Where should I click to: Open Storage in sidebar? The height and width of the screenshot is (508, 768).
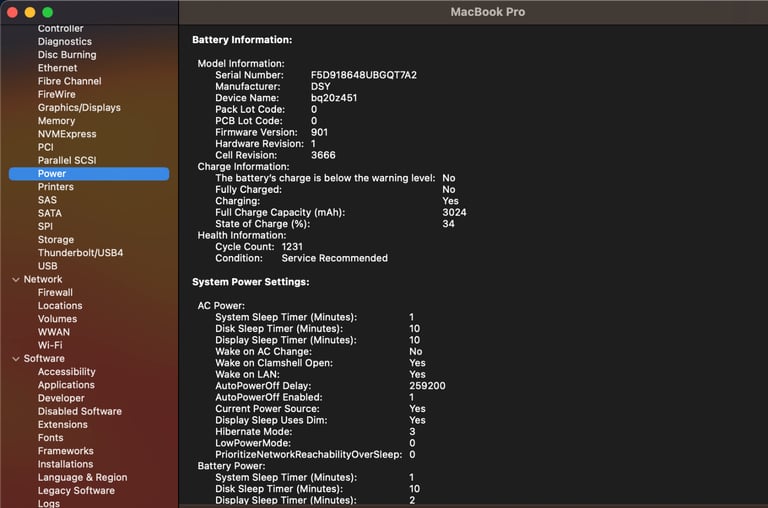pos(56,240)
